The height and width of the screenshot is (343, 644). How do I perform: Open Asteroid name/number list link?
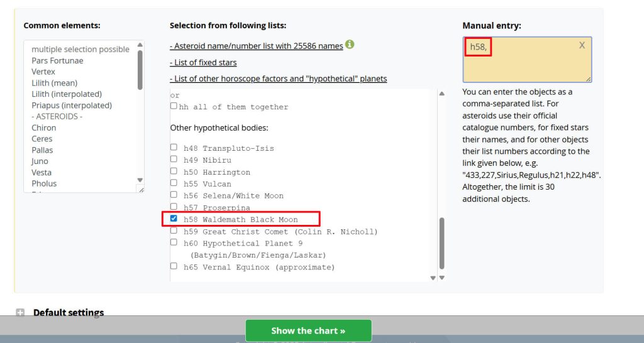click(x=257, y=46)
